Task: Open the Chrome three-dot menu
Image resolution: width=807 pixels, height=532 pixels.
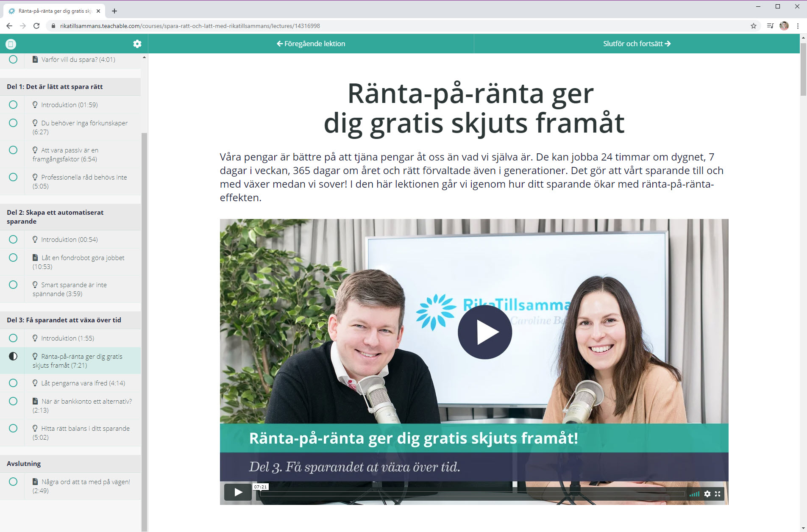Action: click(798, 26)
